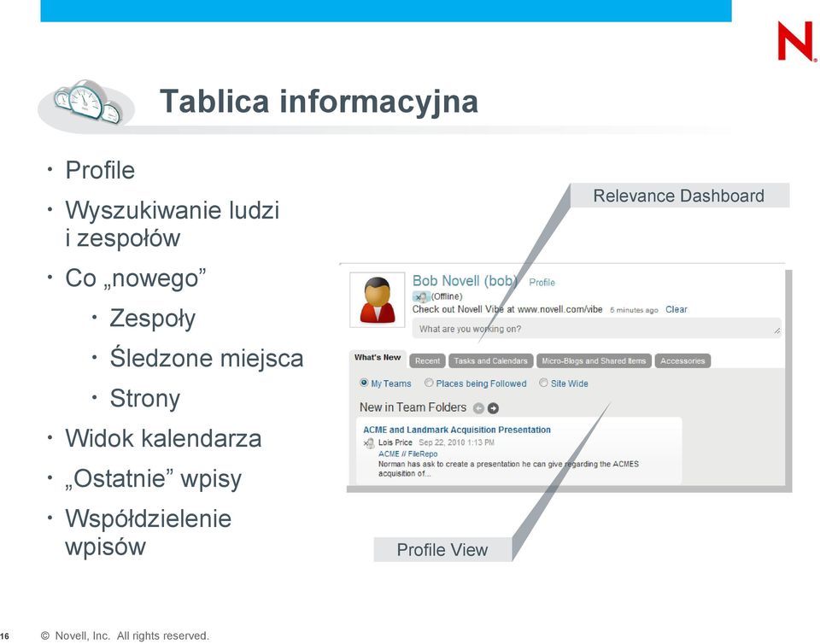Viewport: 820px width, 644px height.
Task: Click the offline presence icon beside (Offline)
Action: (x=421, y=297)
